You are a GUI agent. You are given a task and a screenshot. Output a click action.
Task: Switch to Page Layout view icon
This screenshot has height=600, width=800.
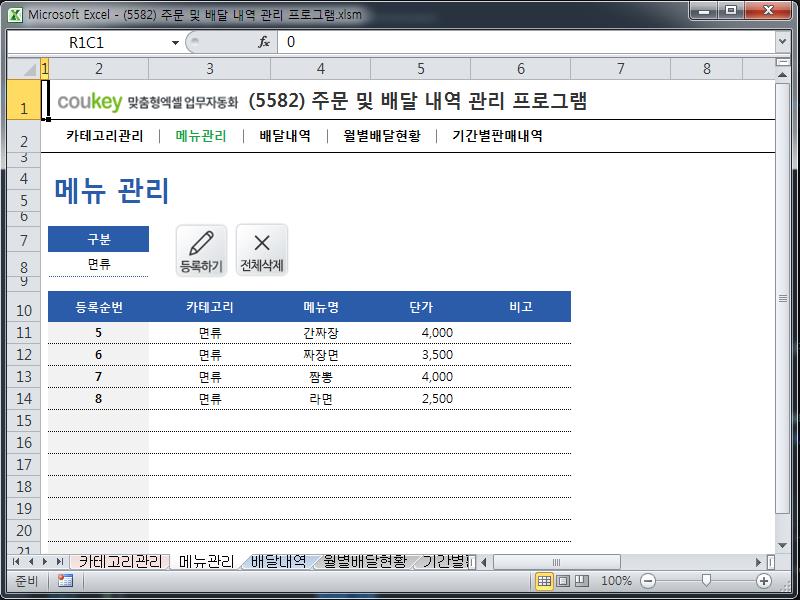563,581
